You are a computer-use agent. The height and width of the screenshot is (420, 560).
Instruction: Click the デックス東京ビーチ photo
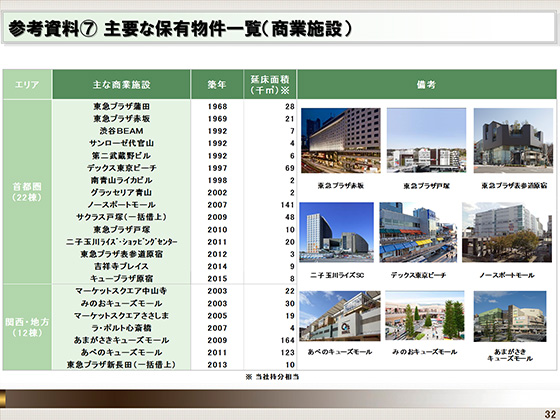(x=418, y=232)
